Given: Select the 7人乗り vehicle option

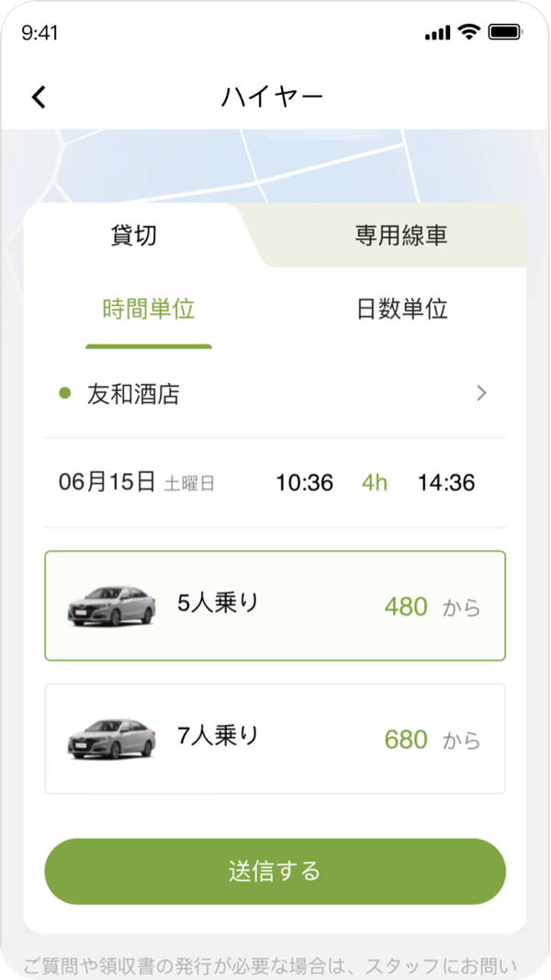Looking at the screenshot, I should (x=275, y=738).
